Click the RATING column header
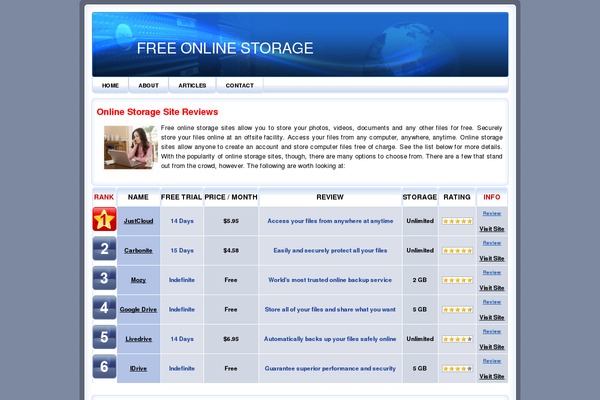 click(457, 197)
